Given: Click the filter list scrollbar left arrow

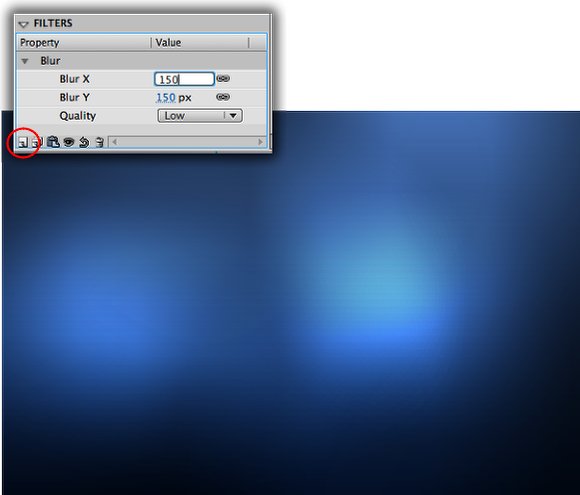Looking at the screenshot, I should (114, 142).
